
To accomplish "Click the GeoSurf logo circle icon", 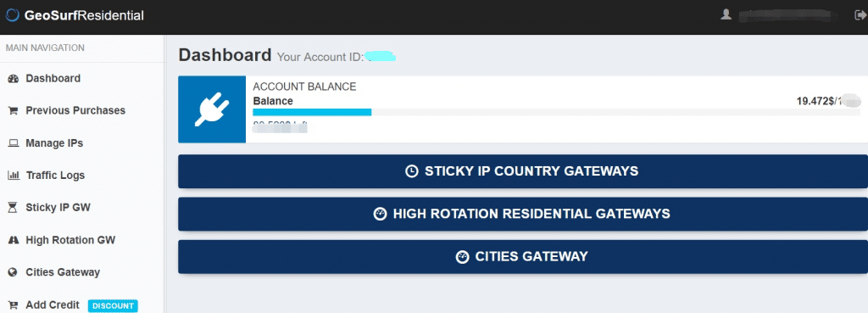I will click(x=12, y=15).
